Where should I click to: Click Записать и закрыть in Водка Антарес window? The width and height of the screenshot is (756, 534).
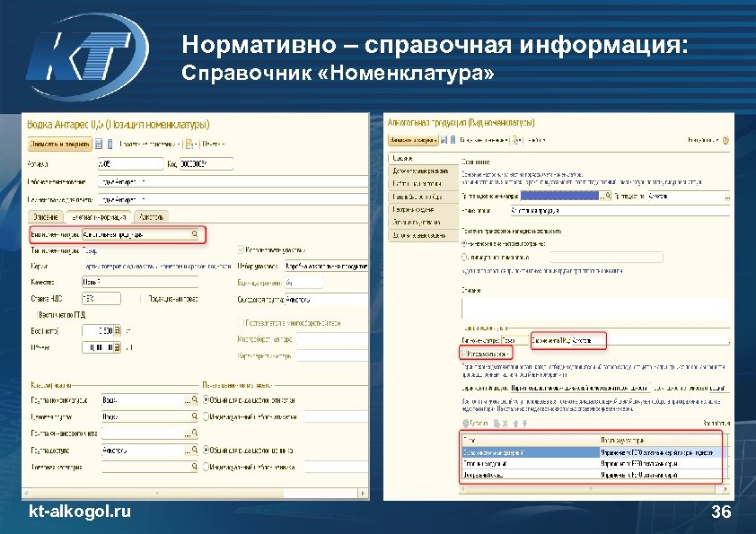point(60,144)
